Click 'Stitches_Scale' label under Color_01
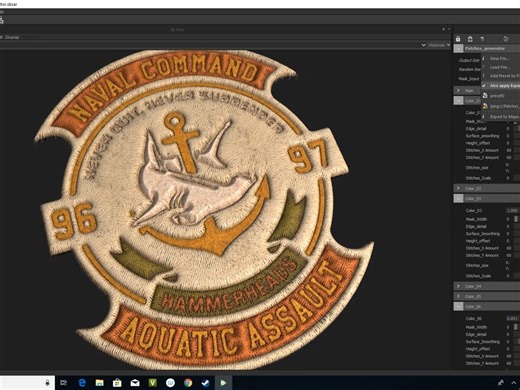Screen dimensions: 520x390 point(478,178)
